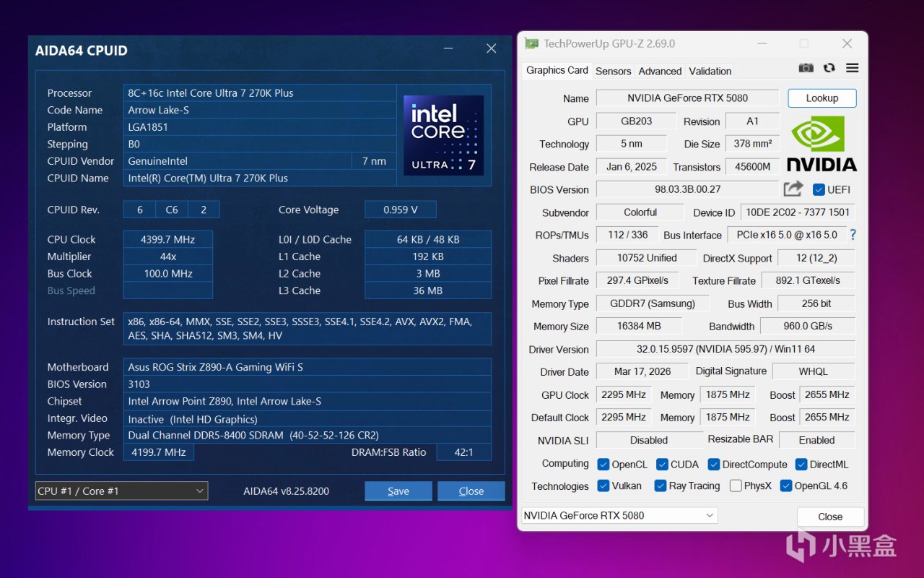The width and height of the screenshot is (924, 578).
Task: Minimize the AIDA64 CPUID window
Action: tap(448, 49)
